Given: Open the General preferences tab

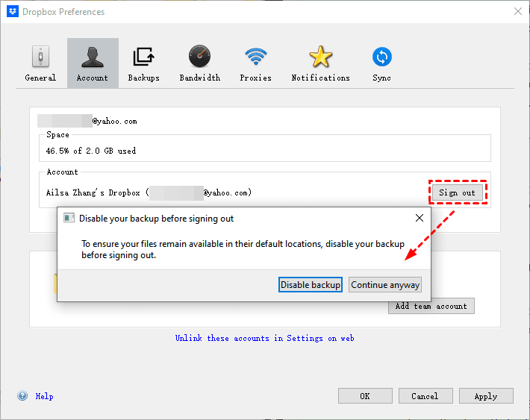Looking at the screenshot, I should pos(40,63).
